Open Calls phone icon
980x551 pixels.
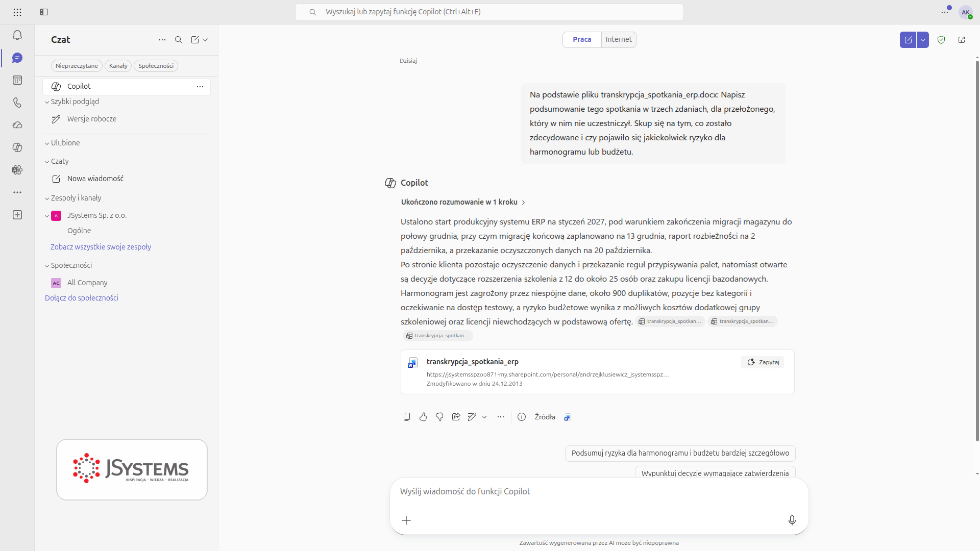(17, 103)
